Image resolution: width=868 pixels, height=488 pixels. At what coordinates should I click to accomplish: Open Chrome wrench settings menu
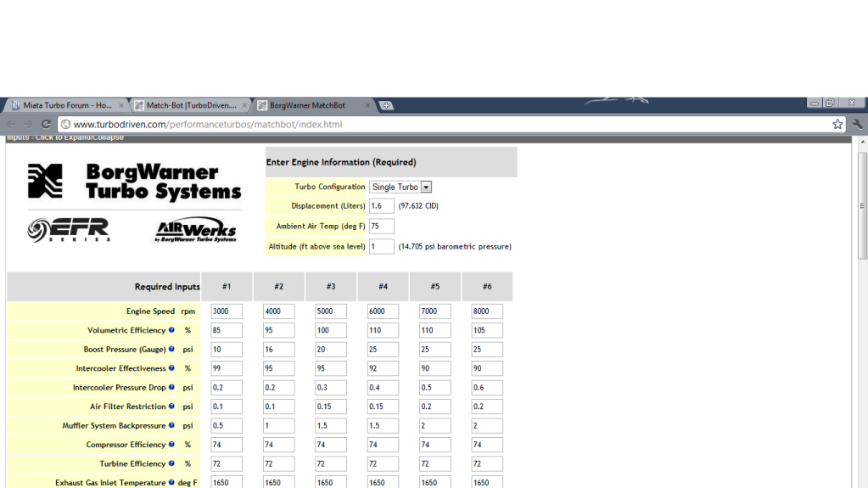[x=857, y=124]
